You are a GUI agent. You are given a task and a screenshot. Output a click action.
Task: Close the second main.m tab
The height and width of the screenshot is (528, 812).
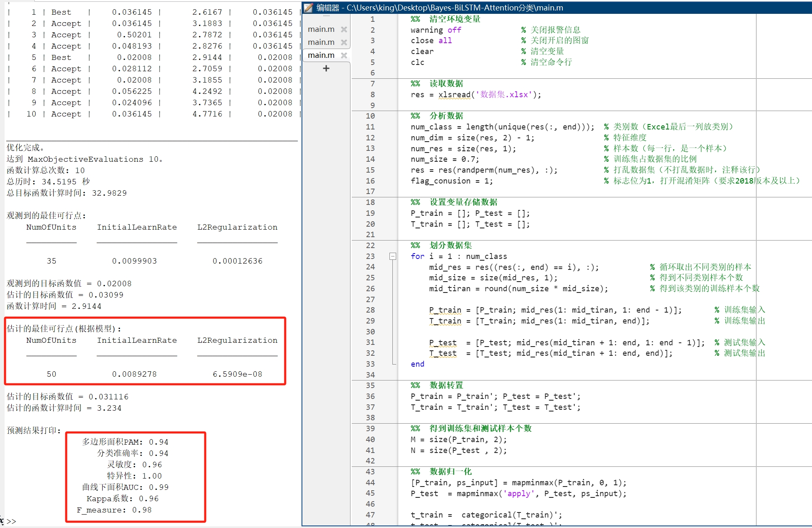(344, 42)
